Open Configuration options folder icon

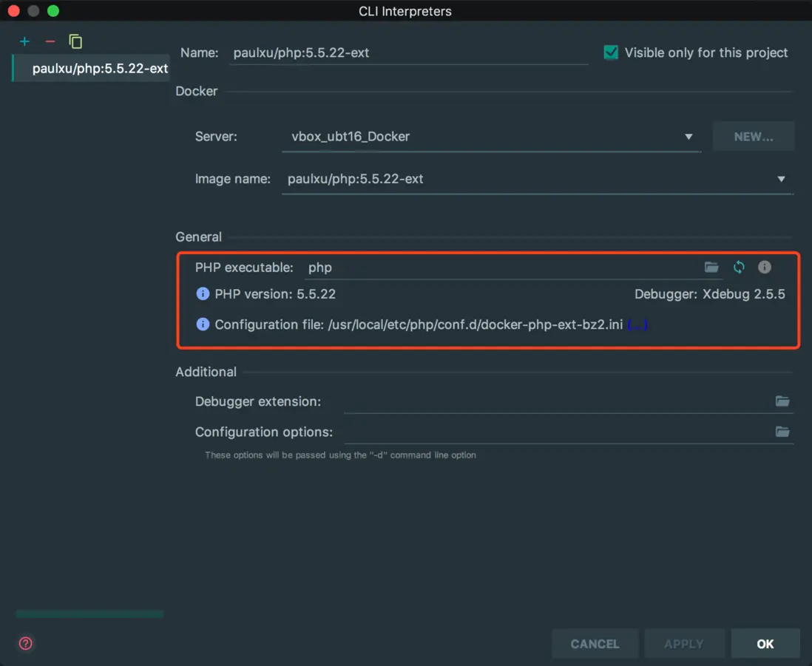(x=782, y=432)
